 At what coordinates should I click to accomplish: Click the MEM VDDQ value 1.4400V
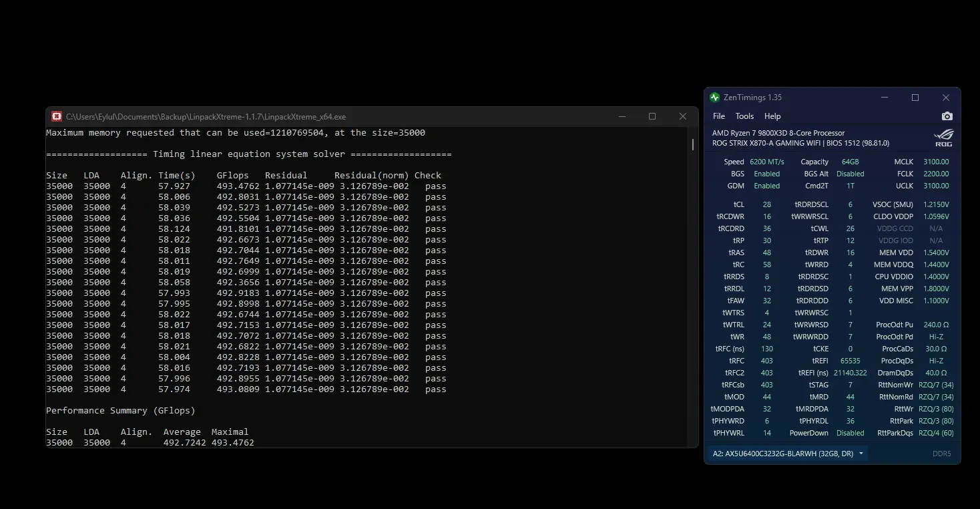tap(936, 265)
